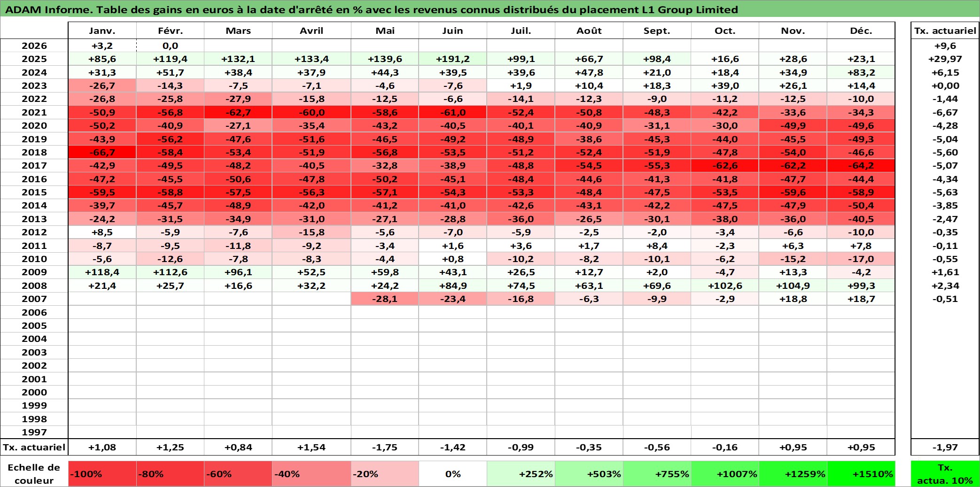
Task: Select the +755% green scale swatch
Action: 657,474
